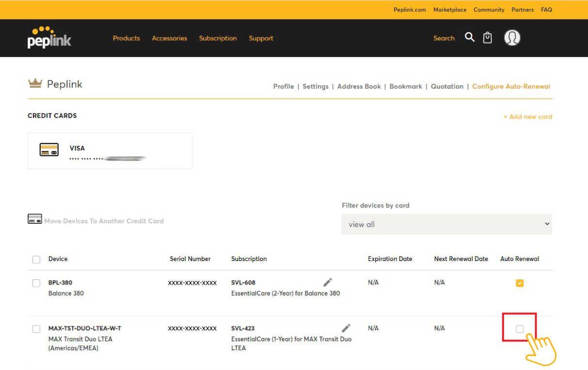Click the Serial Number column header
The image size is (588, 370).
pos(190,259)
